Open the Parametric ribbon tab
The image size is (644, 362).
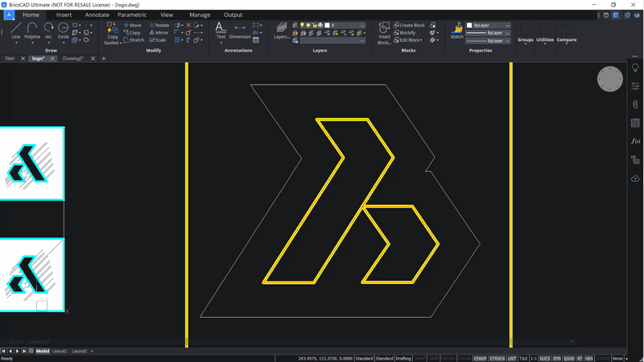click(x=132, y=14)
